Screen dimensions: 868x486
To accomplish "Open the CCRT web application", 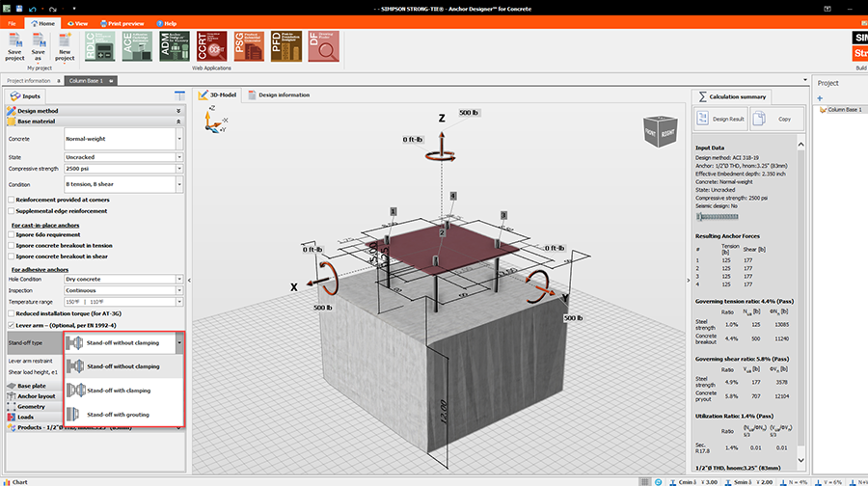I will coord(211,46).
